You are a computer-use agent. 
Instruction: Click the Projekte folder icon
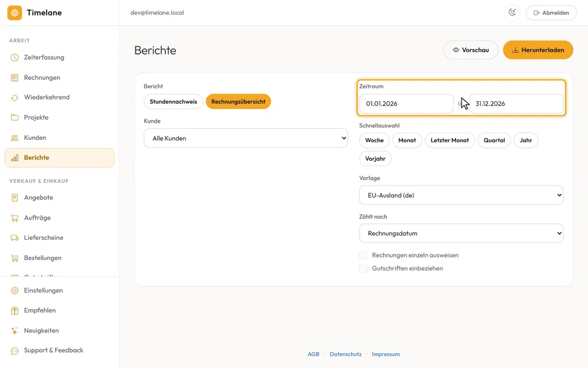(x=15, y=118)
